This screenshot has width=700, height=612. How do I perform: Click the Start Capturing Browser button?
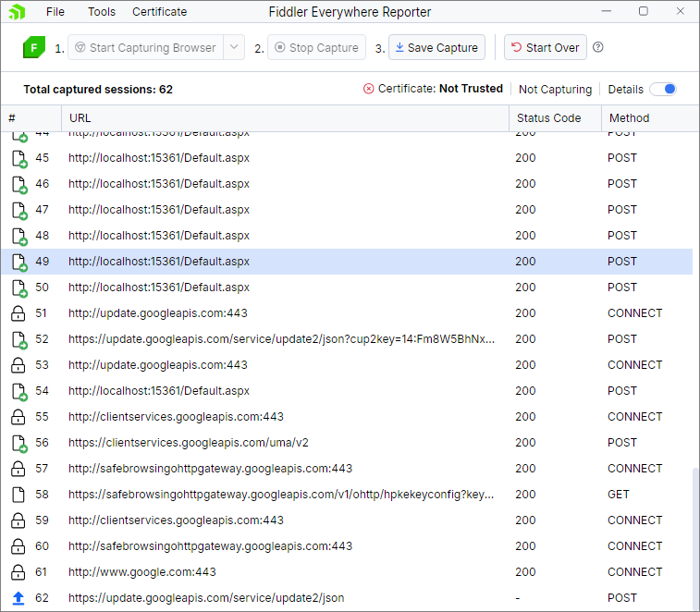tap(145, 47)
